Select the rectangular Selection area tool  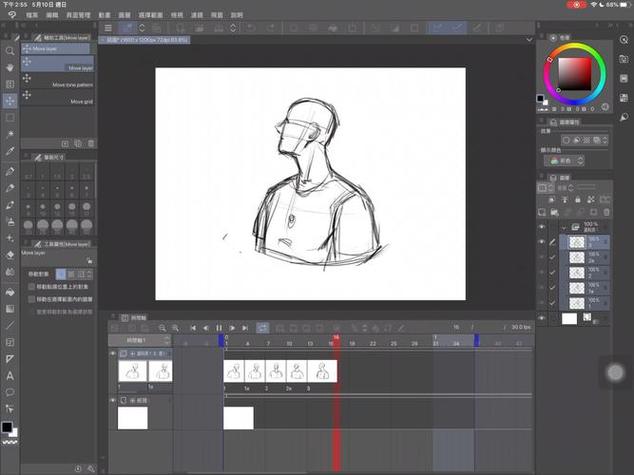click(x=10, y=118)
